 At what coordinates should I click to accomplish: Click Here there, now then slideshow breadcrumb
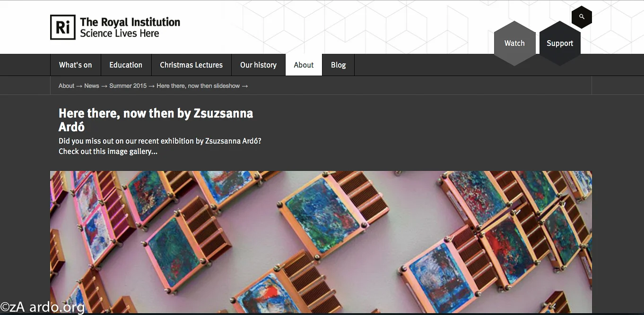198,86
